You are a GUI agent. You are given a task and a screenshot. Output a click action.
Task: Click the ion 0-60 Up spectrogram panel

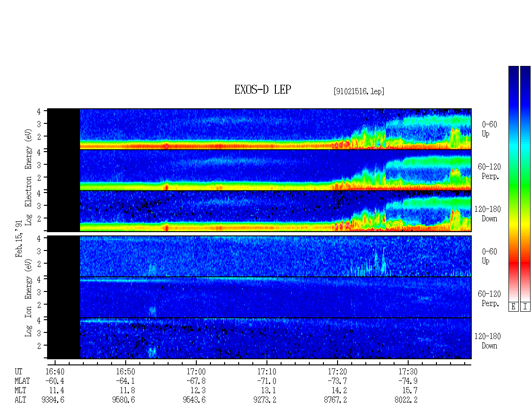(x=259, y=256)
